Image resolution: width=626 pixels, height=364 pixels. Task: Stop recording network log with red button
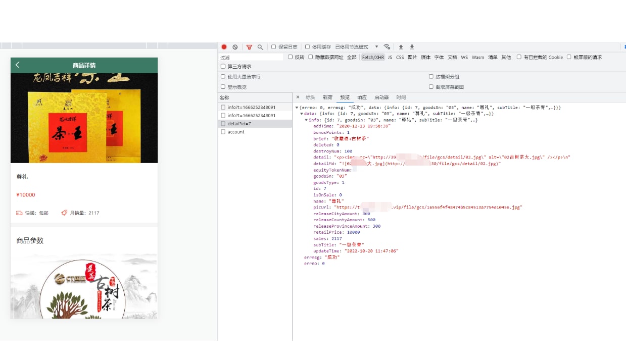coord(224,47)
